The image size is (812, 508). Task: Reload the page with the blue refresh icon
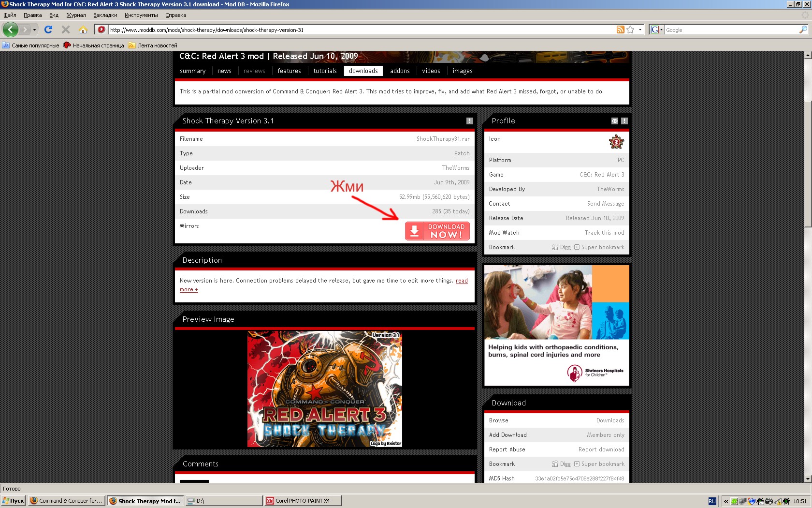click(x=48, y=30)
